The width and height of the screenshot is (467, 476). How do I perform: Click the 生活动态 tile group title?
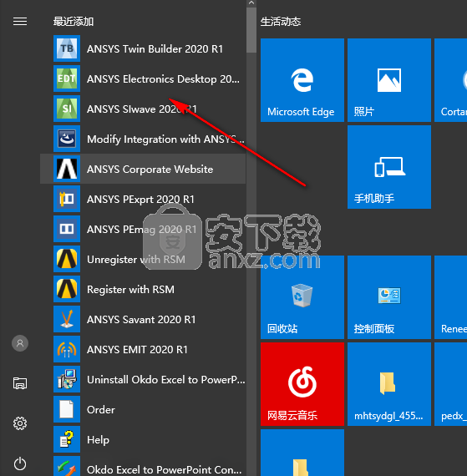281,22
